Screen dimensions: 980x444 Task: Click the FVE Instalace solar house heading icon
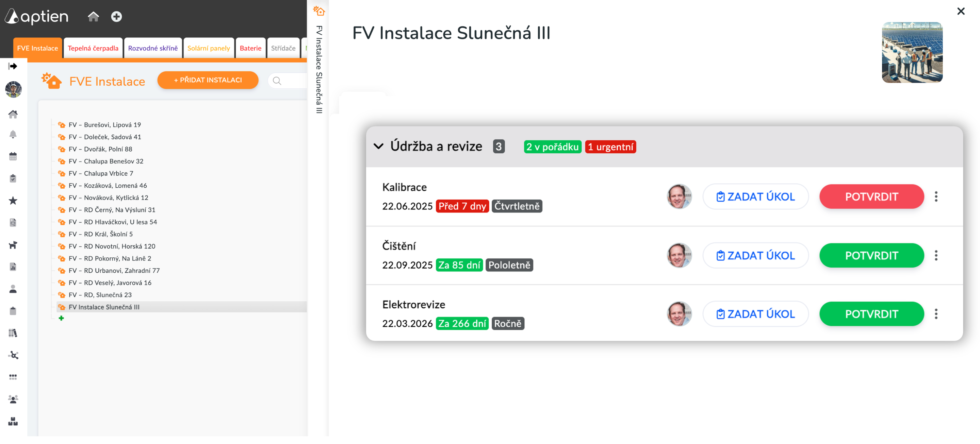(51, 81)
